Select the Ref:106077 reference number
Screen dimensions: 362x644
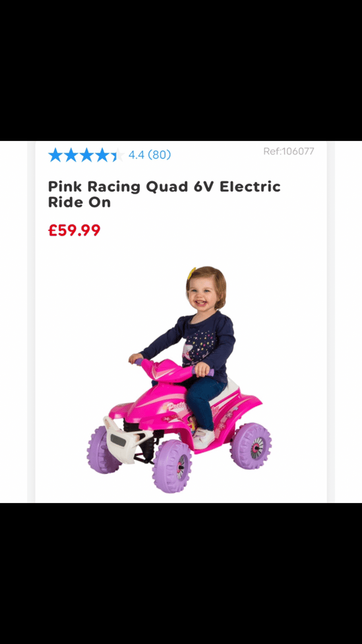(289, 151)
